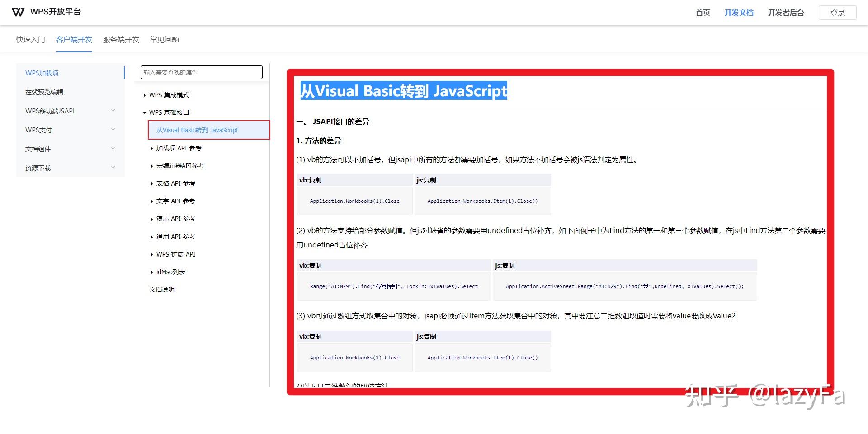The width and height of the screenshot is (868, 434).
Task: Expand the WPS支付 section
Action: pos(70,130)
